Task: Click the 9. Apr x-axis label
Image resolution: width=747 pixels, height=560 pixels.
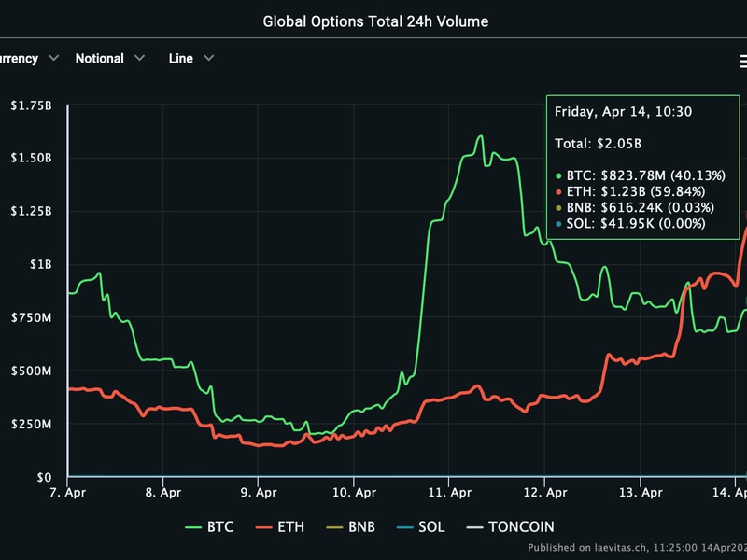Action: (259, 492)
